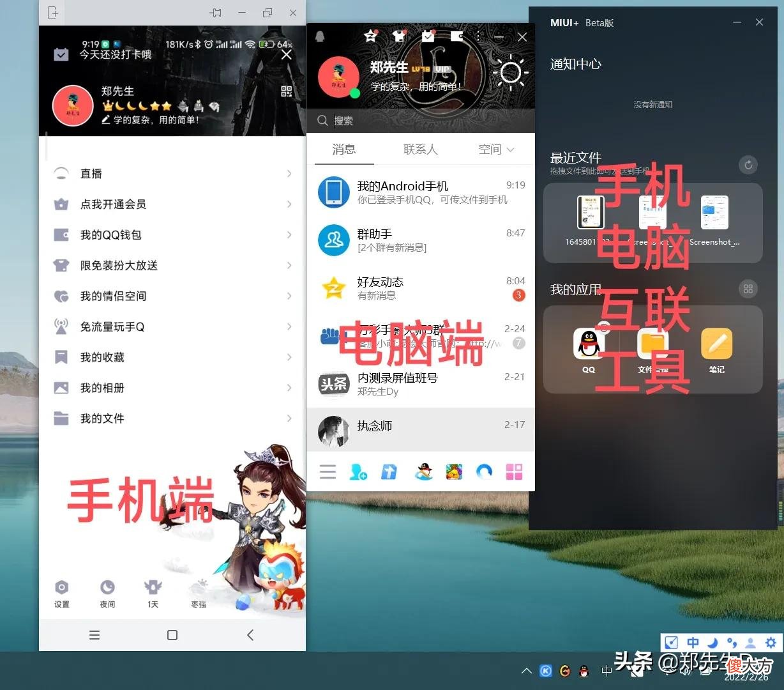The height and width of the screenshot is (690, 784).
Task: Click the 我的情侣空间 heart icon
Action: pyautogui.click(x=61, y=296)
